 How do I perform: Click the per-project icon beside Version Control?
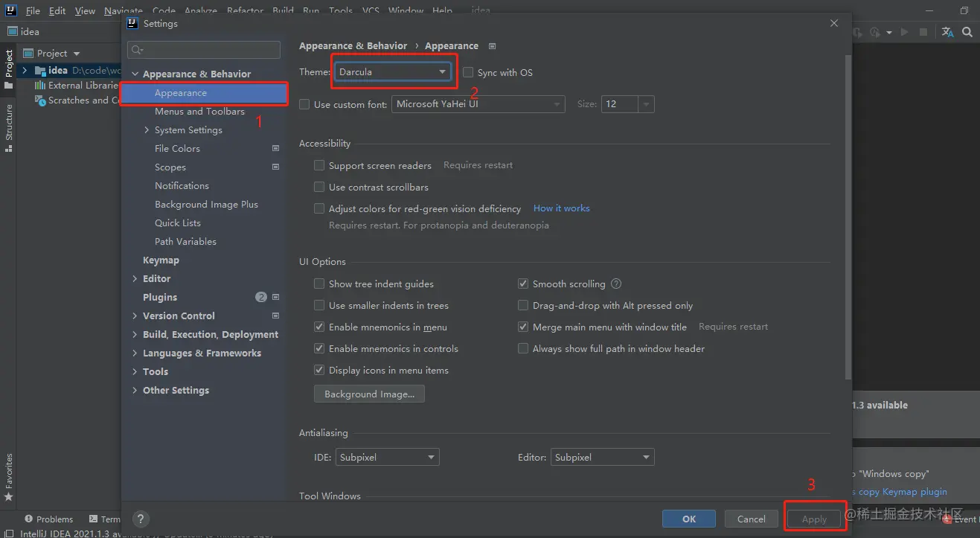(x=275, y=316)
